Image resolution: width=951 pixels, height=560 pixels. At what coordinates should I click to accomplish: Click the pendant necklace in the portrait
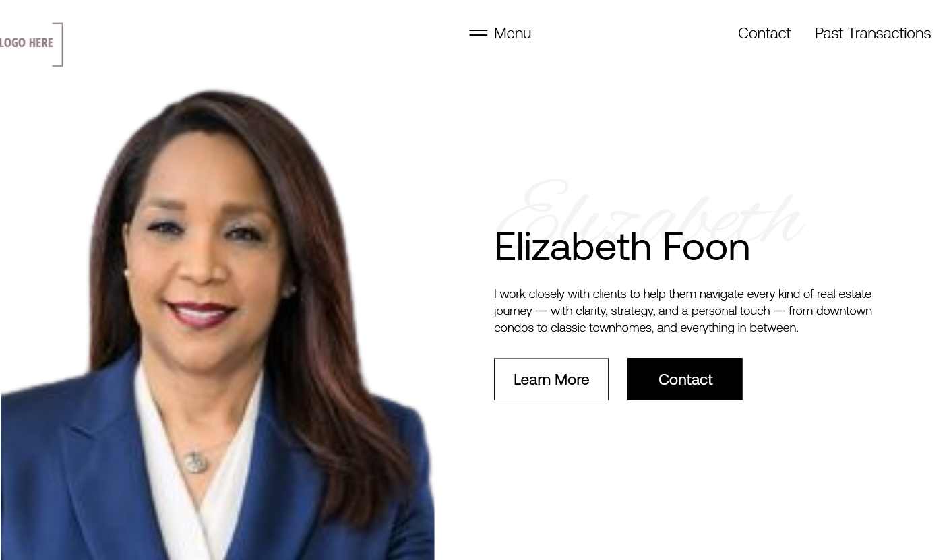(x=195, y=462)
